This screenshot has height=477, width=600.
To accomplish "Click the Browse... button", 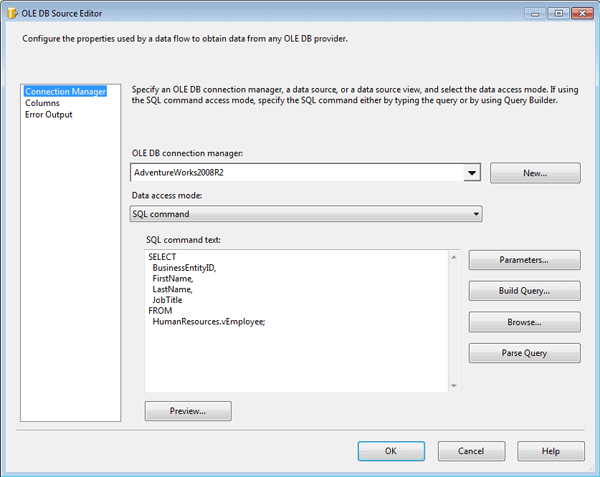I will coord(524,322).
